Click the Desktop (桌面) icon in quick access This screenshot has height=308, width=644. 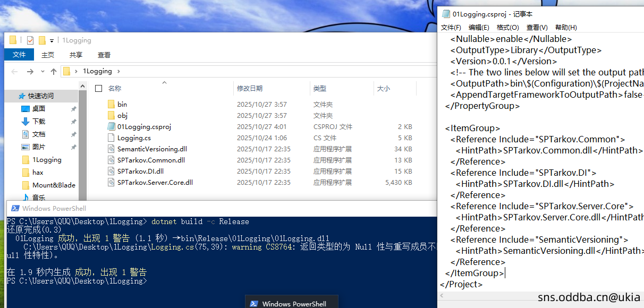26,109
